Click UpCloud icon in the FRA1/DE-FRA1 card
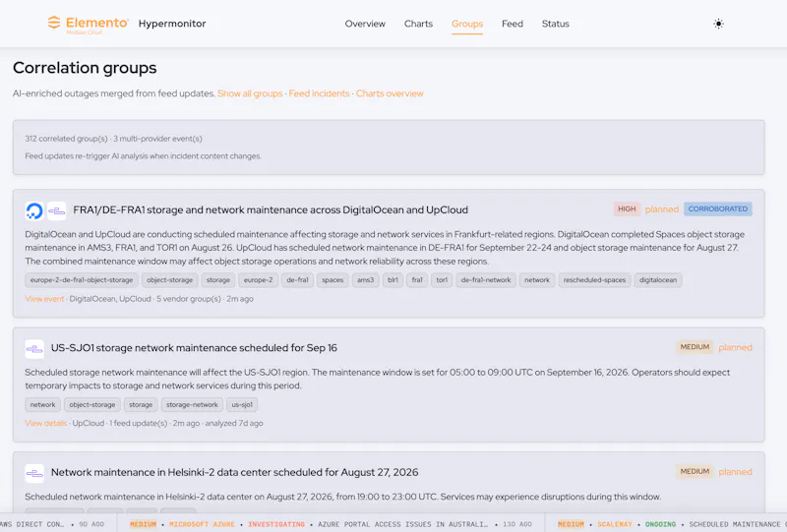Image resolution: width=787 pixels, height=532 pixels. pyautogui.click(x=57, y=210)
